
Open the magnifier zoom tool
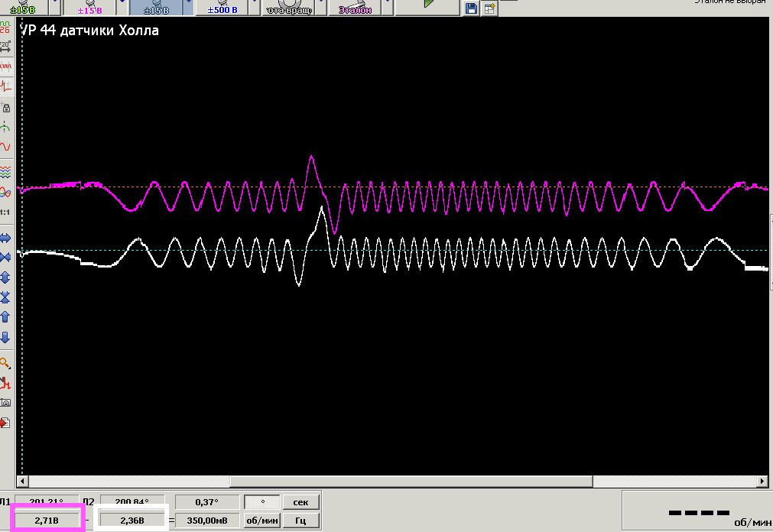(6, 363)
